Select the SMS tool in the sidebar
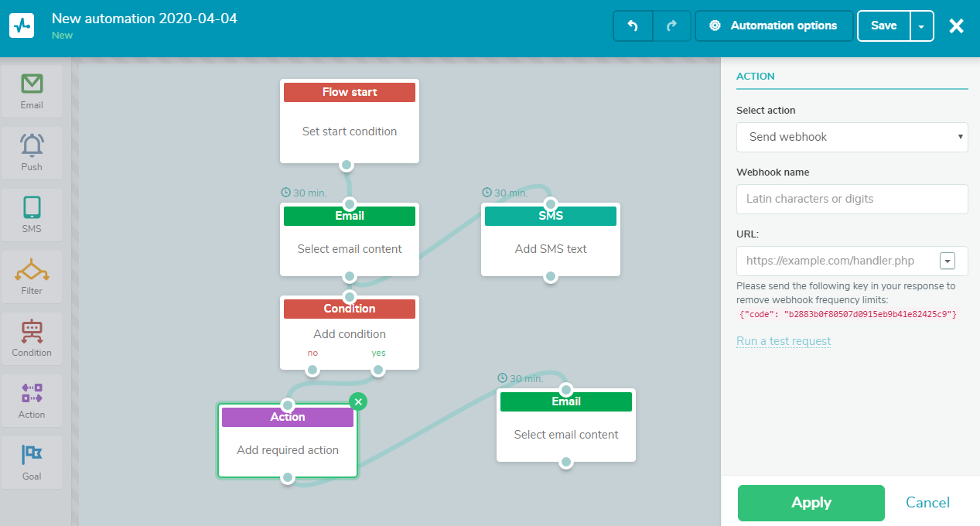 point(31,214)
